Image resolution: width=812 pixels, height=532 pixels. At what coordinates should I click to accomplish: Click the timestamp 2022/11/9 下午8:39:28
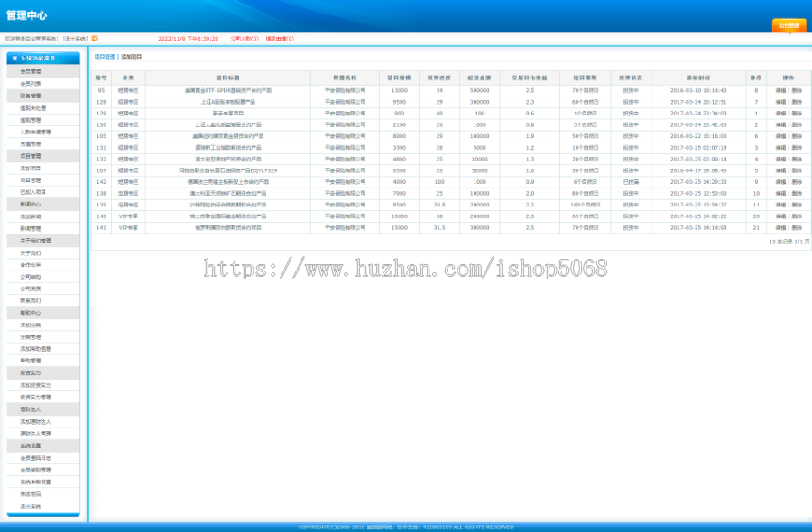[x=188, y=39]
